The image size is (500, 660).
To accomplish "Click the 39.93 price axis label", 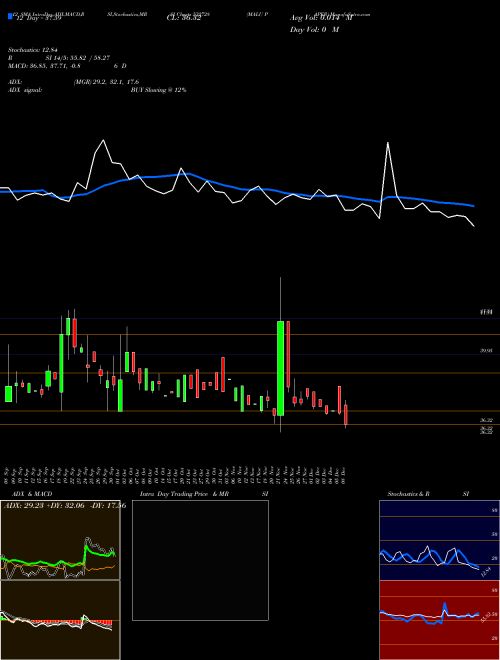I will [x=486, y=350].
